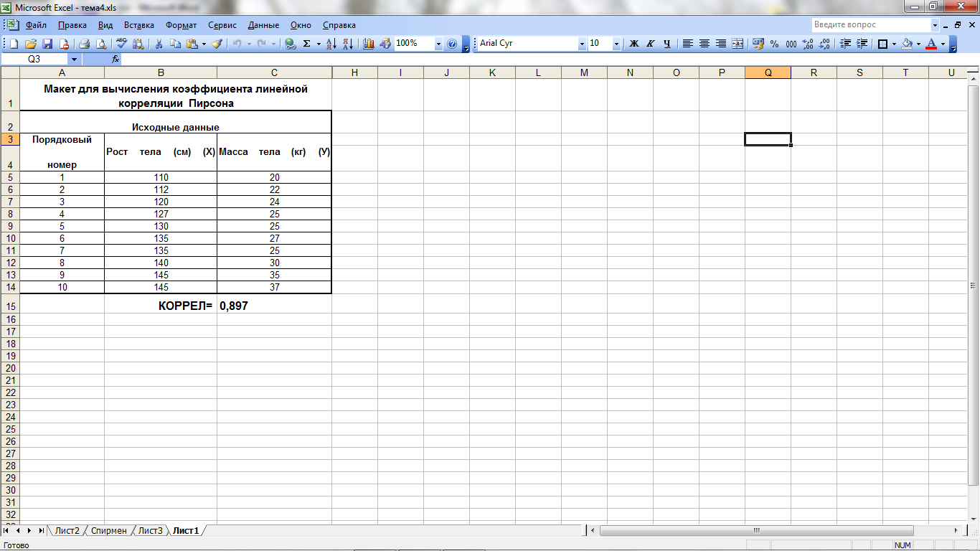The height and width of the screenshot is (551, 980).
Task: Activate the Format Painter brush
Action: (217, 44)
